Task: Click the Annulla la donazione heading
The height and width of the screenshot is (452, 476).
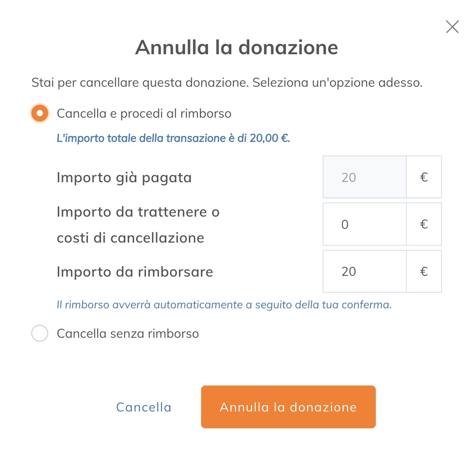Action: click(237, 48)
